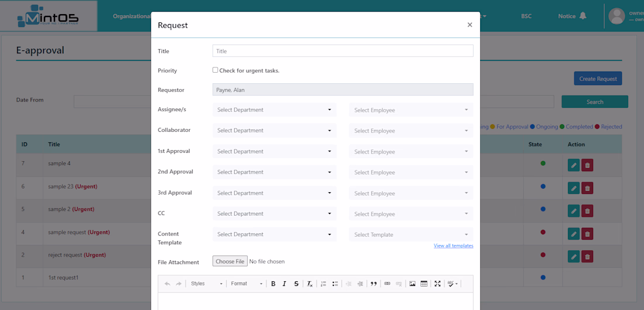Edit the sample request row
The width and height of the screenshot is (644, 310).
pos(574,234)
